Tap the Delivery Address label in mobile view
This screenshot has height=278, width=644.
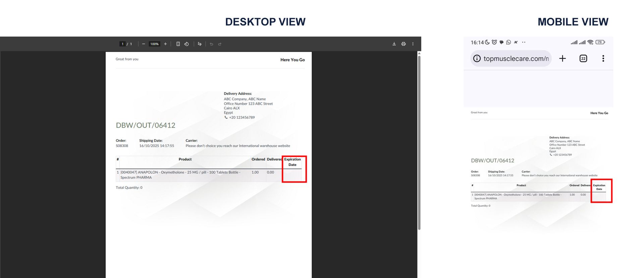pyautogui.click(x=559, y=137)
